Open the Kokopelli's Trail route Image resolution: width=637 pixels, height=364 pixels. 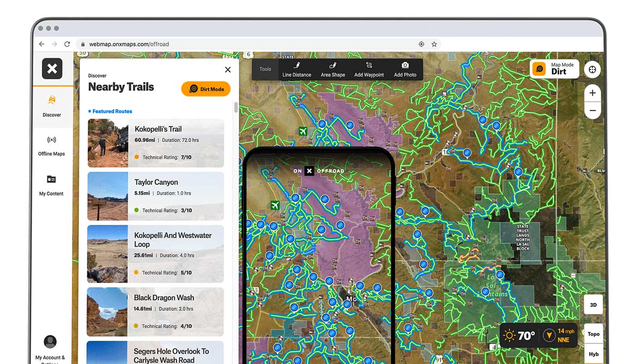(158, 129)
